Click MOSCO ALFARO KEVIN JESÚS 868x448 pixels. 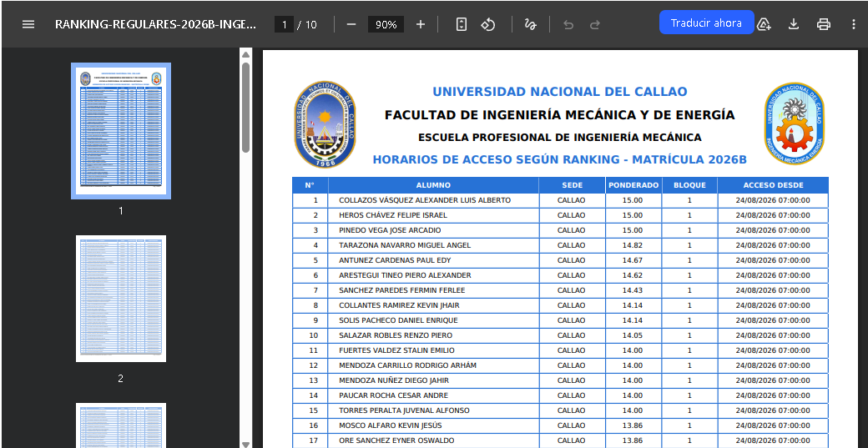(391, 425)
